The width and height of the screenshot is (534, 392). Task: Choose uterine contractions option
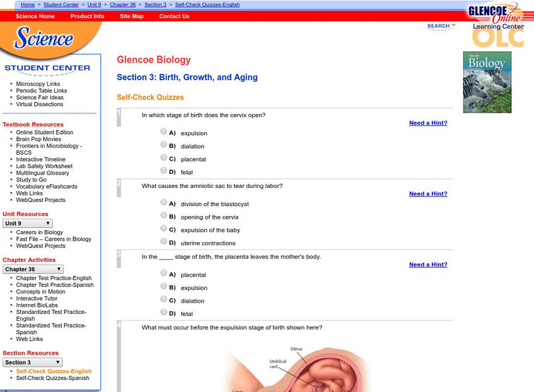tap(164, 241)
